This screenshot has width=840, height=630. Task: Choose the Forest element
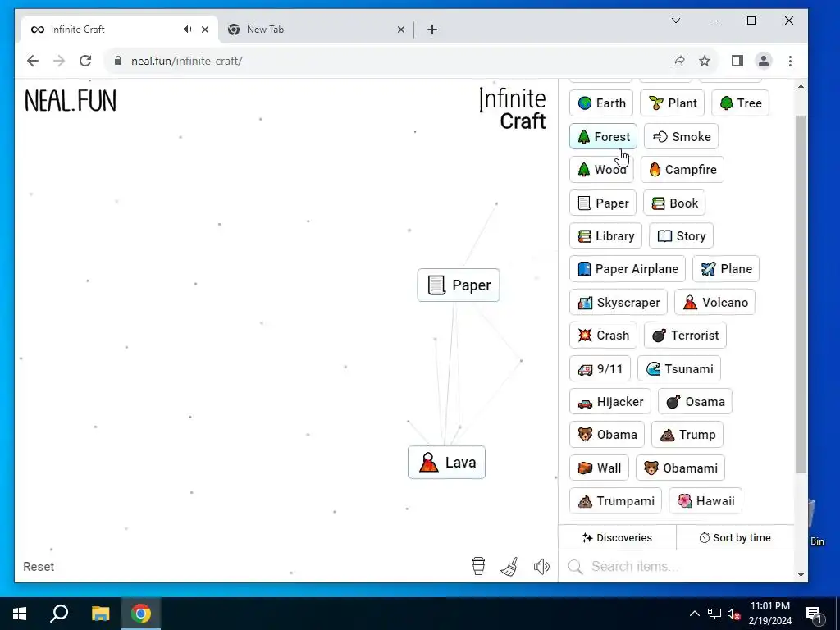603,137
